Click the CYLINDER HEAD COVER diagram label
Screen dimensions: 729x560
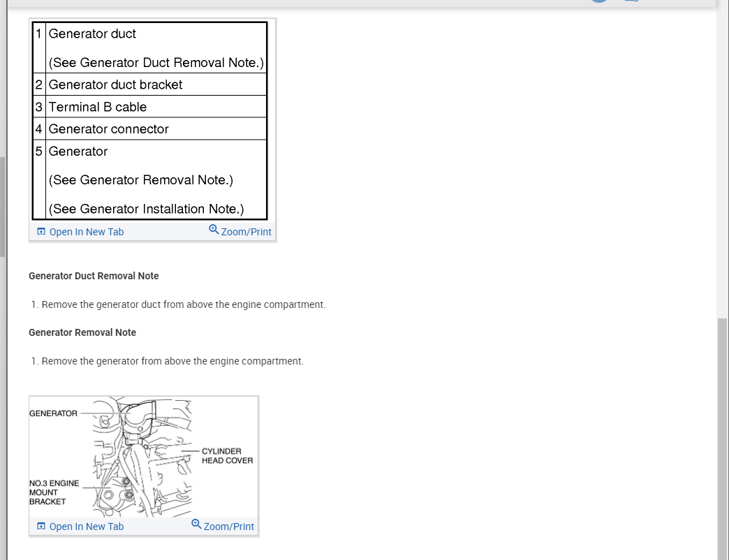(228, 456)
